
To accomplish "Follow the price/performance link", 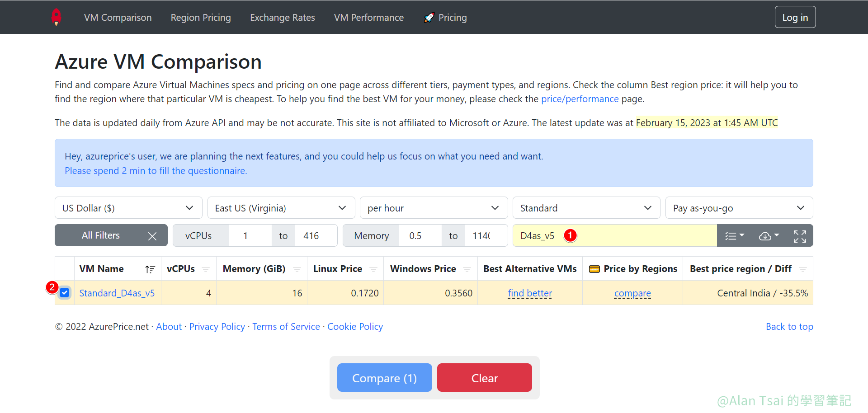I will click(x=580, y=99).
